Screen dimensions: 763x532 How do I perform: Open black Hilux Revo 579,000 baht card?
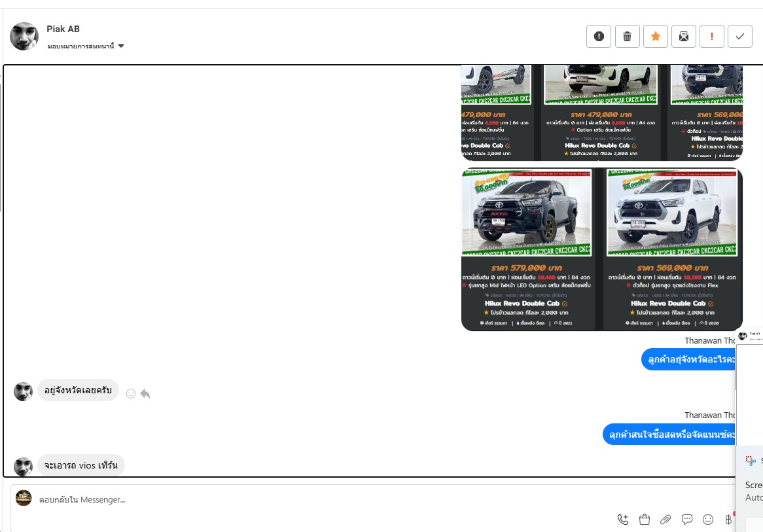(527, 249)
